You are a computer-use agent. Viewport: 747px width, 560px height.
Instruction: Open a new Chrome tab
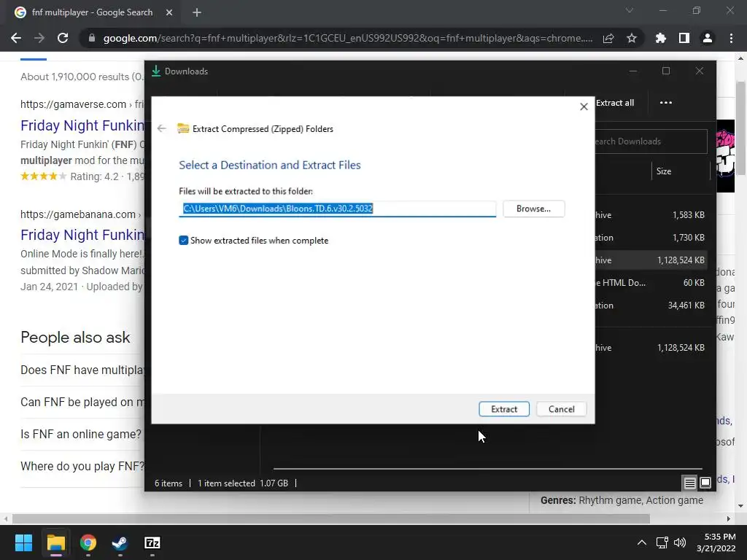pyautogui.click(x=197, y=12)
